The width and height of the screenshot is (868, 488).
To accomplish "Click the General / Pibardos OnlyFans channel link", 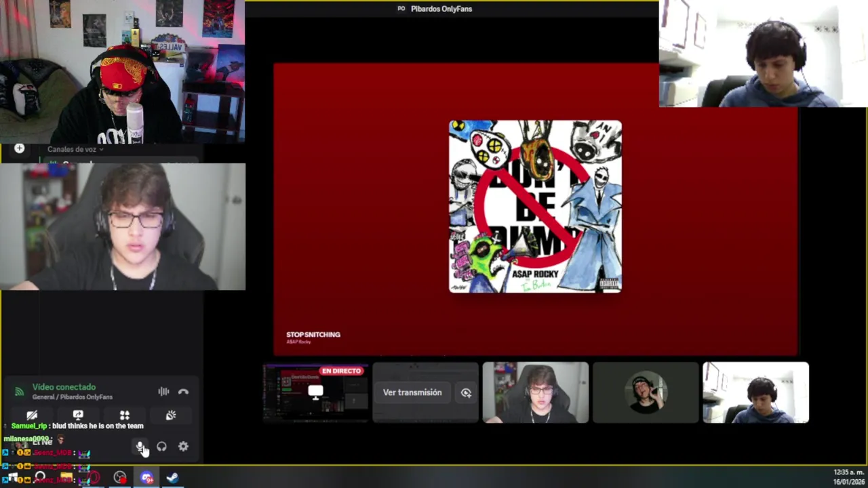I will pos(73,397).
